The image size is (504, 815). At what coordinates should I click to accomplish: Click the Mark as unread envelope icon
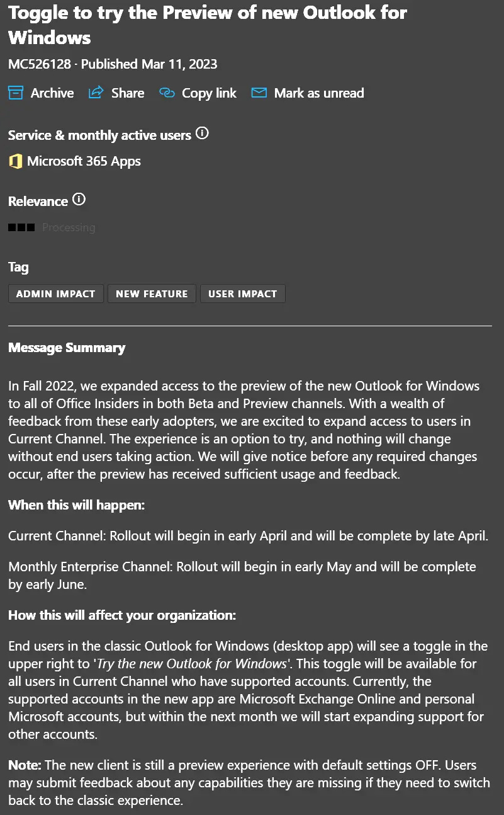click(259, 93)
